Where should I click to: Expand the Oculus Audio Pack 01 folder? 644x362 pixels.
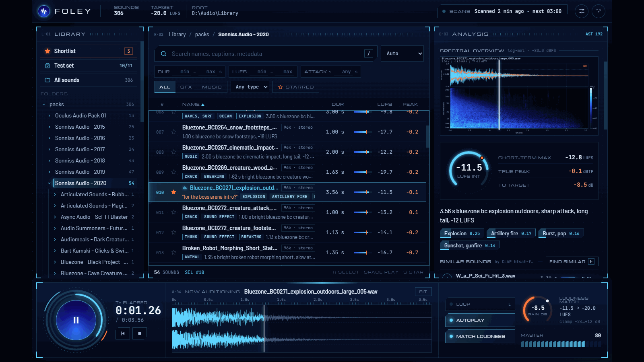(x=50, y=116)
